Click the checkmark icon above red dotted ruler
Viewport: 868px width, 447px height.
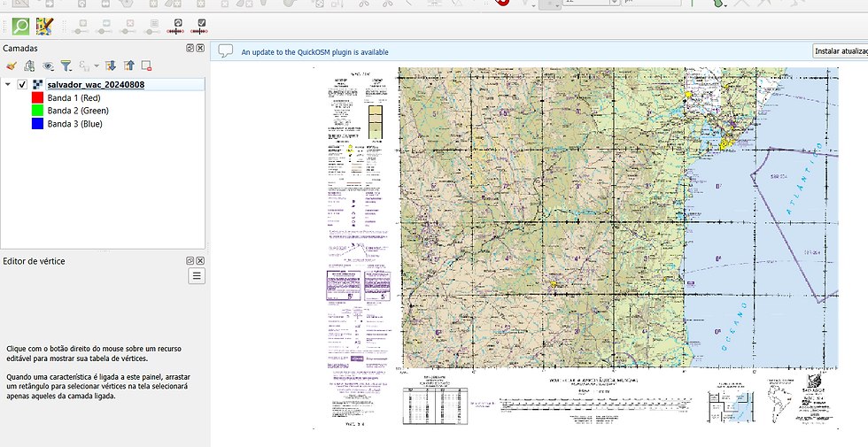click(200, 26)
